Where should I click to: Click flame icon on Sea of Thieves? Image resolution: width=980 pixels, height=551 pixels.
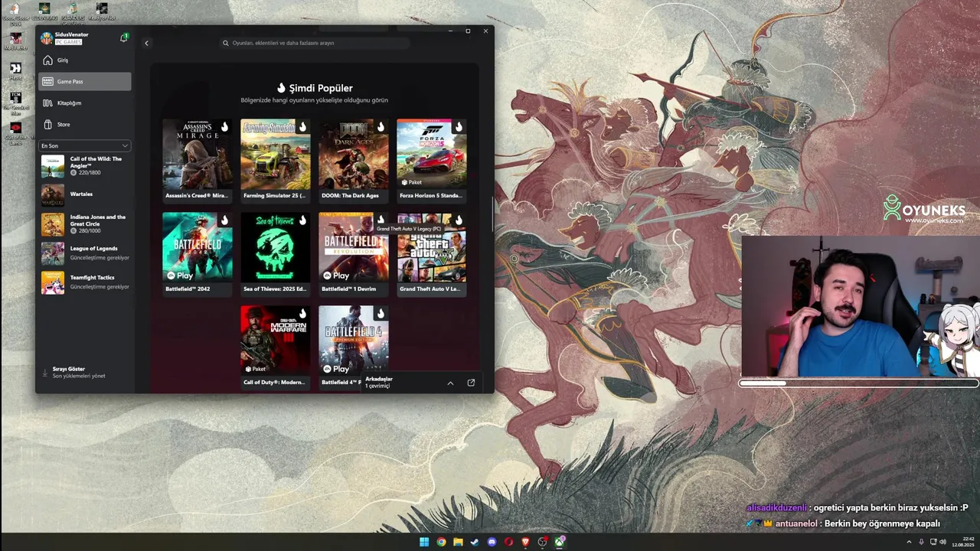pyautogui.click(x=302, y=220)
